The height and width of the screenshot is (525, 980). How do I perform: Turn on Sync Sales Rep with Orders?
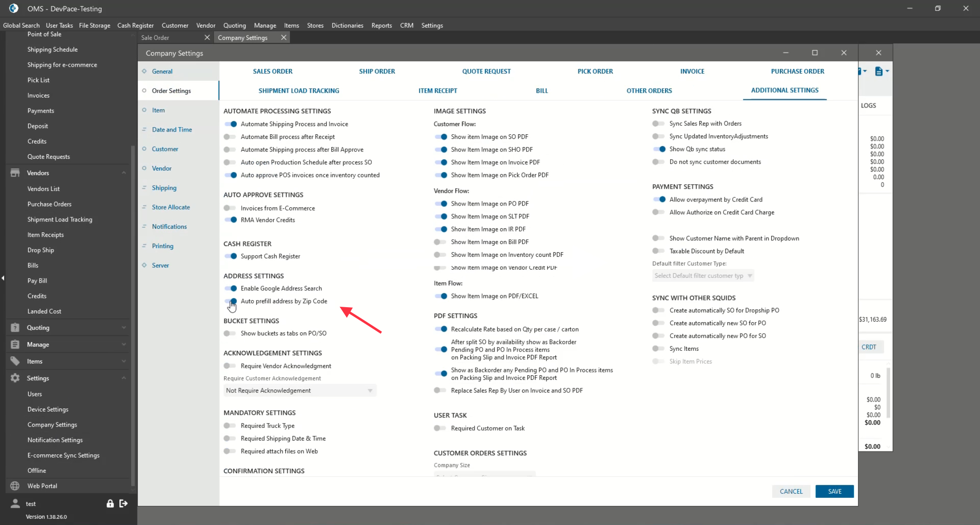658,123
